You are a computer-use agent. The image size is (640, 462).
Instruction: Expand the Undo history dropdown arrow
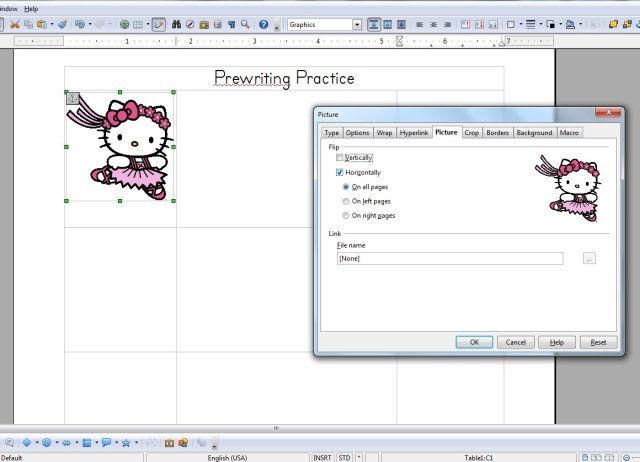(90, 24)
